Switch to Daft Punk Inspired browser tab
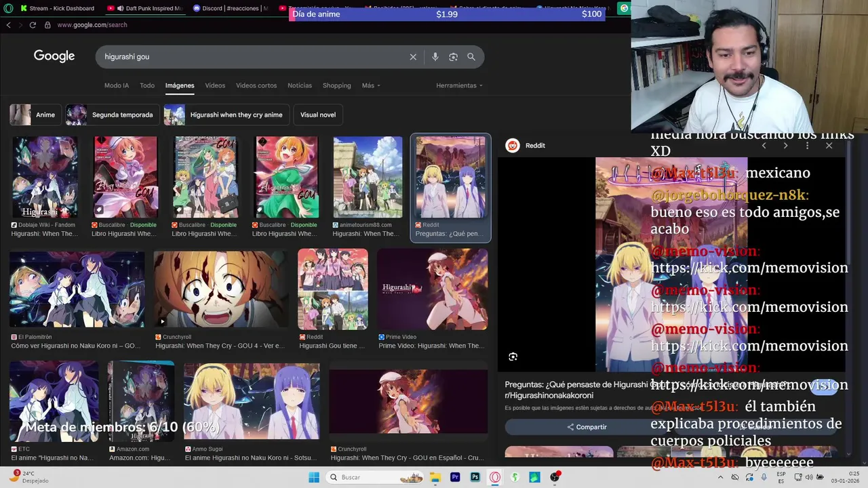The height and width of the screenshot is (488, 868). click(x=144, y=8)
